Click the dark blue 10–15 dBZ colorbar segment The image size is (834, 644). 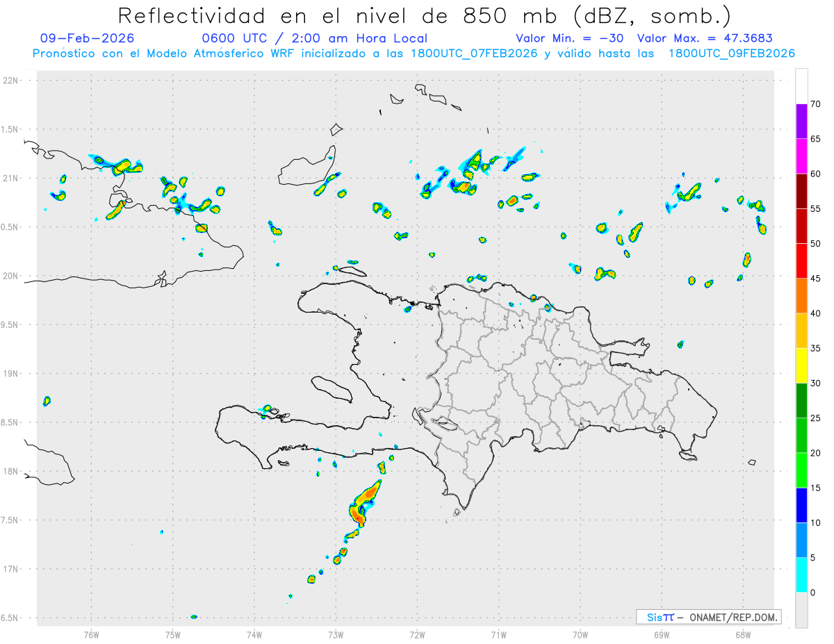click(x=801, y=505)
